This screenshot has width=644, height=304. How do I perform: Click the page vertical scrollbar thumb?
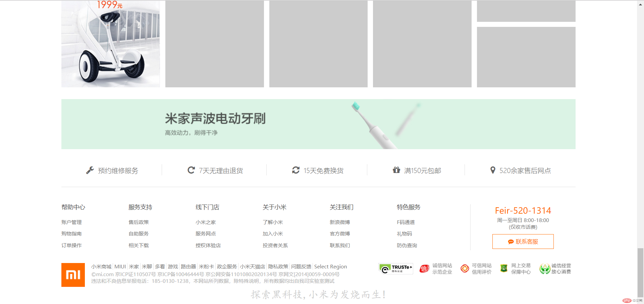tap(640, 273)
